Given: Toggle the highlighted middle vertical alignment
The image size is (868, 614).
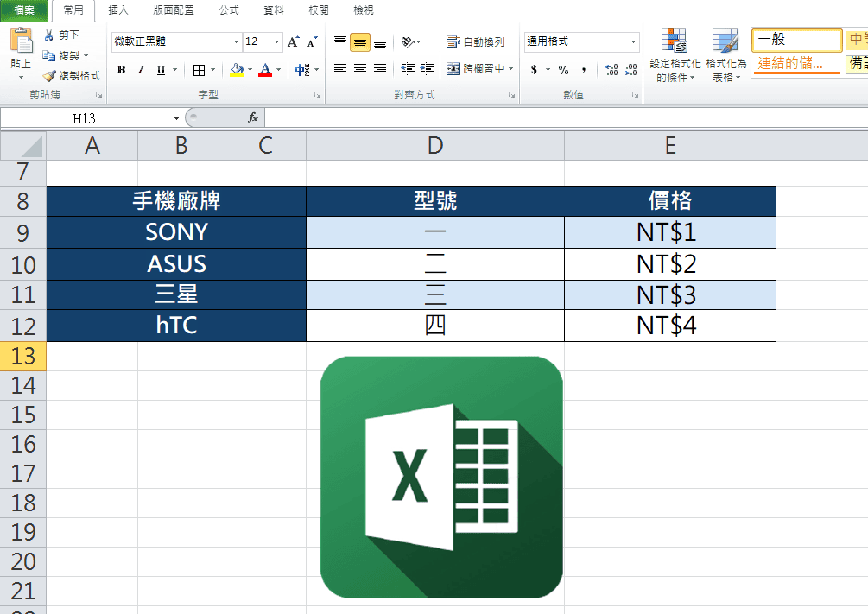Looking at the screenshot, I should pyautogui.click(x=360, y=42).
